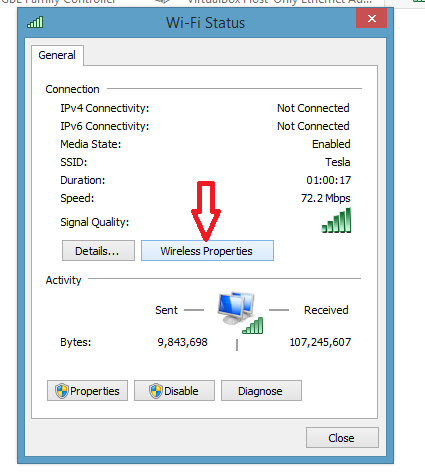This screenshot has height=475, width=425.
Task: Click the Sent label
Action: (166, 310)
